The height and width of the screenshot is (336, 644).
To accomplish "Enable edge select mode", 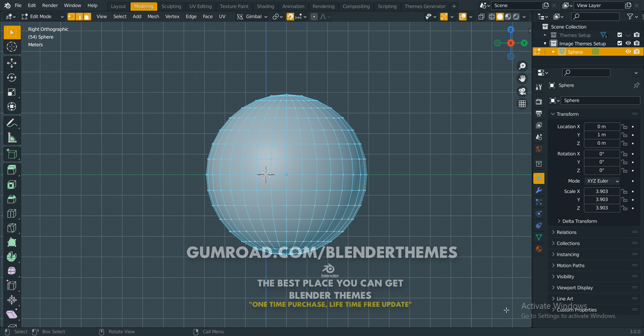I will pos(79,17).
